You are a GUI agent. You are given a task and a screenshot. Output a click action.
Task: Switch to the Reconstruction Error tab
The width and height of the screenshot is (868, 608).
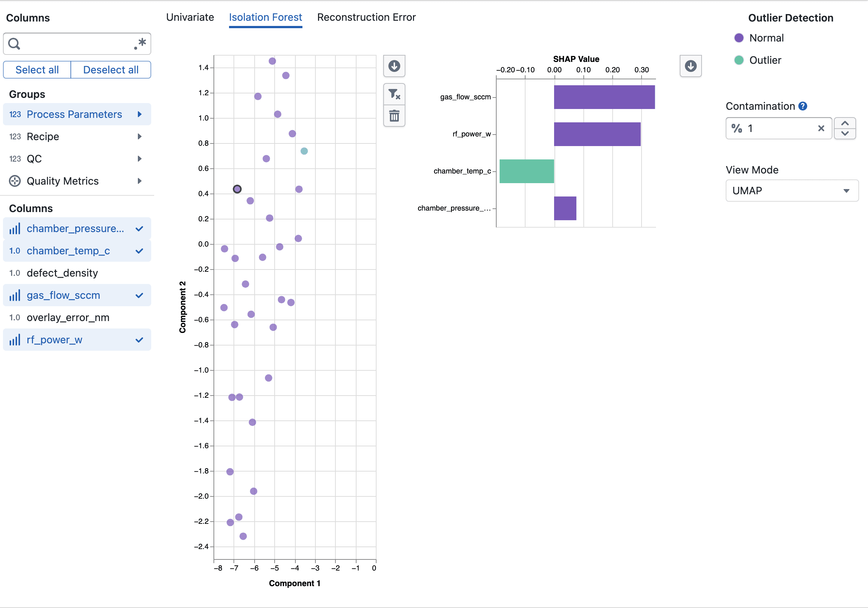pyautogui.click(x=366, y=17)
